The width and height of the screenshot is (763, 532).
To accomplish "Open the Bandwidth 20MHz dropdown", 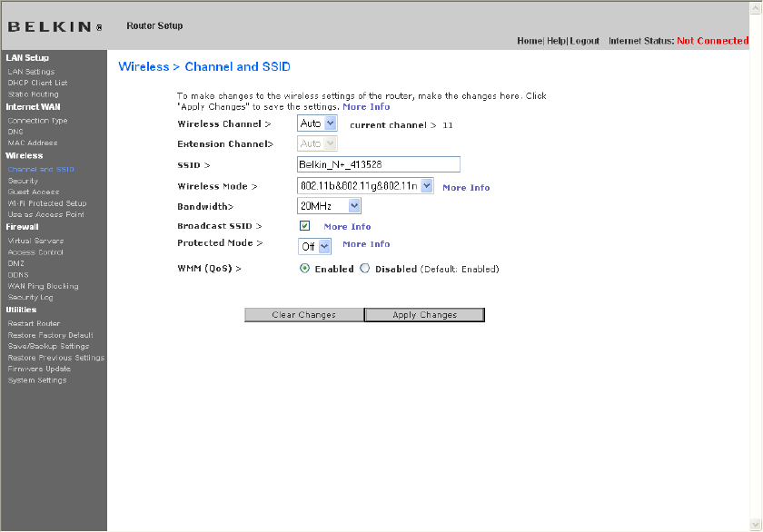I will (x=329, y=206).
